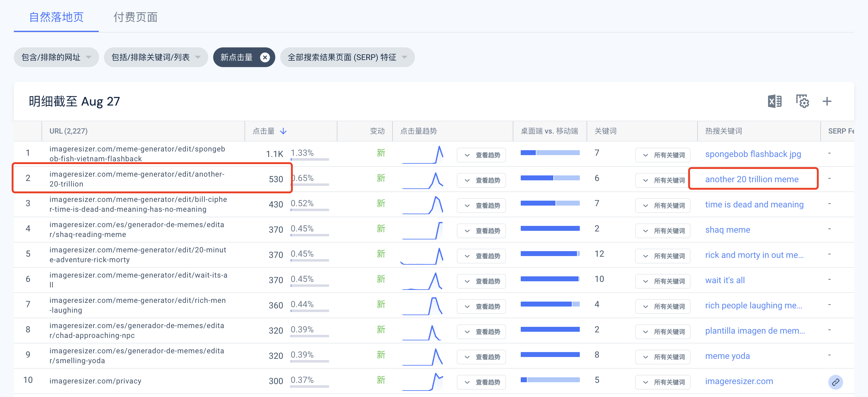Open keyword link spongebob flashback jpg
This screenshot has height=397, width=868.
pos(753,154)
